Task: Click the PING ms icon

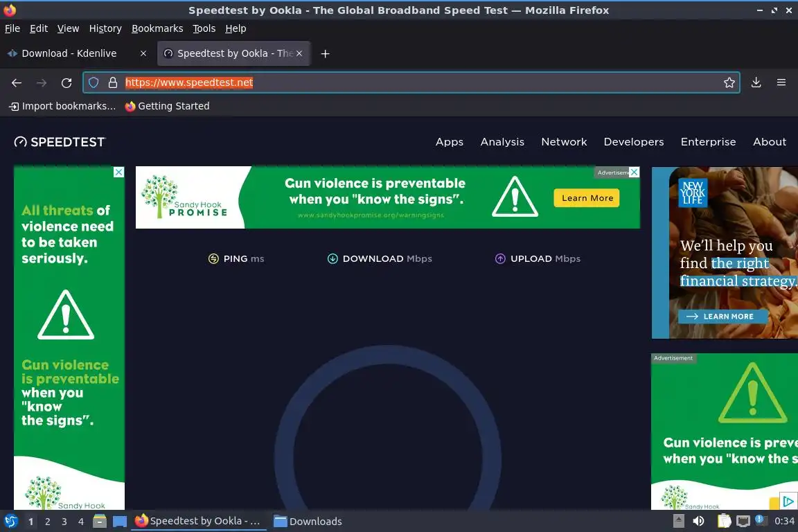Action: click(214, 258)
